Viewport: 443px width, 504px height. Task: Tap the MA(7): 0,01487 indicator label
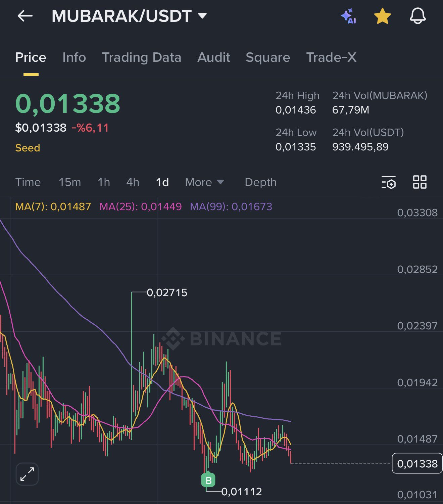coord(53,207)
